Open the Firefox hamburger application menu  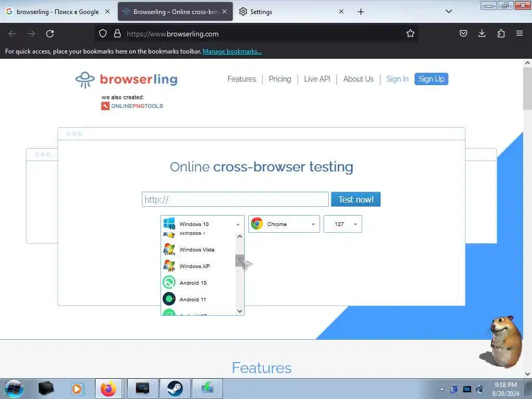coord(520,33)
